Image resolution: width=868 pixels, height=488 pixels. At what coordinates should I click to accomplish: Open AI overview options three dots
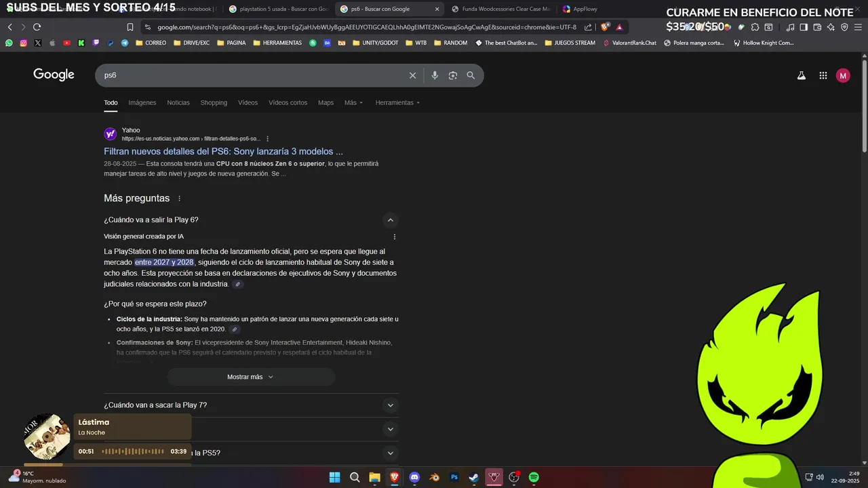pyautogui.click(x=395, y=237)
